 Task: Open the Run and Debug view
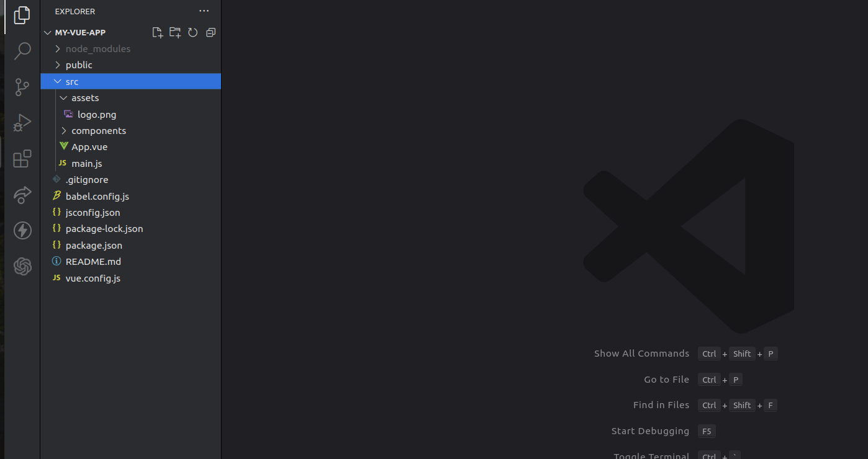pos(22,123)
